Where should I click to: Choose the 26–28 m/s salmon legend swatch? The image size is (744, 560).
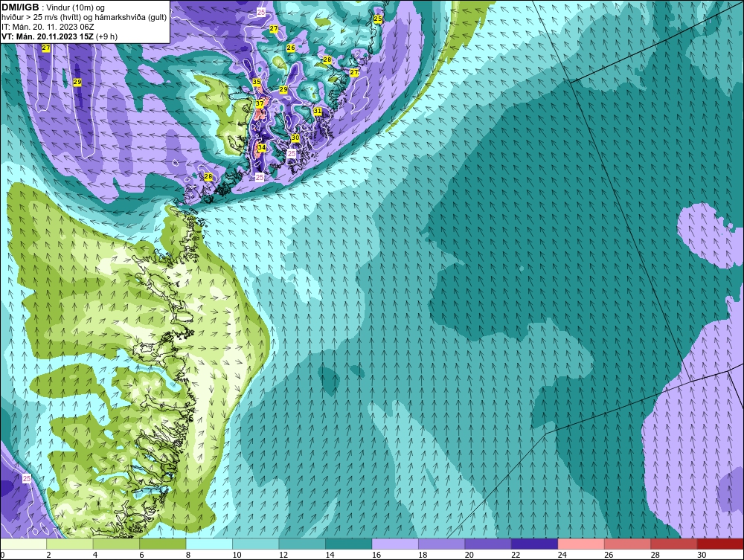pyautogui.click(x=628, y=544)
